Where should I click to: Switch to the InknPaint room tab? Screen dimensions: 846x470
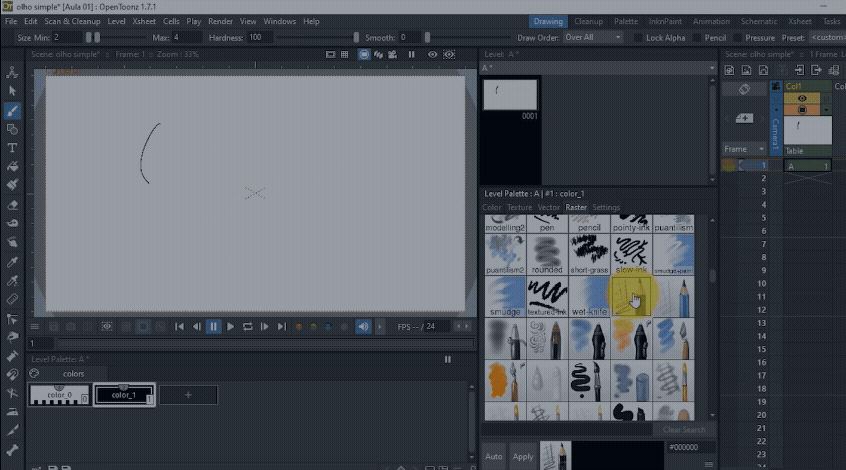tap(665, 22)
